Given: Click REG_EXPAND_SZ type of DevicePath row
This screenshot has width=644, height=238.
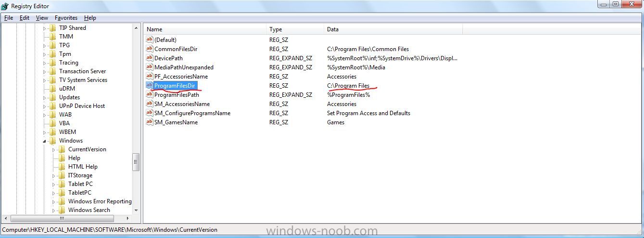Looking at the screenshot, I should 290,58.
